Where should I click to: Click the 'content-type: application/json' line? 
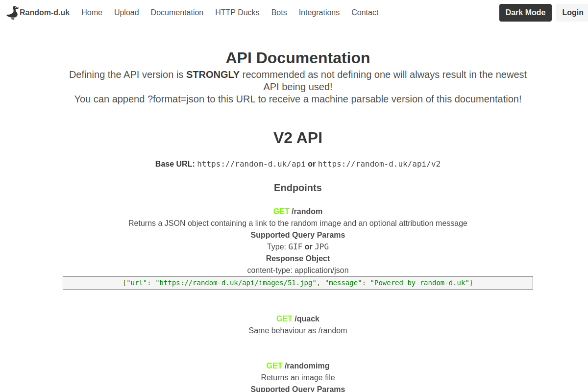[298, 270]
